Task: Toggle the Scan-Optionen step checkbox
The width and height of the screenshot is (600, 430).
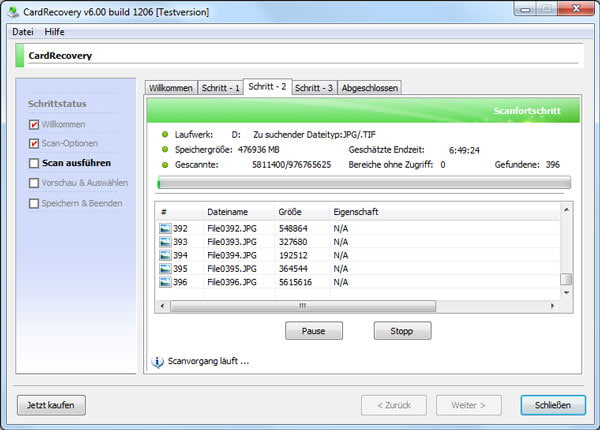Action: [x=34, y=143]
